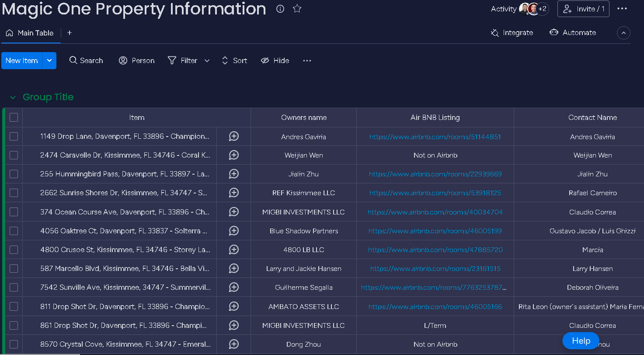This screenshot has height=355, width=644.
Task: Open the Hide columns option
Action: (x=275, y=61)
